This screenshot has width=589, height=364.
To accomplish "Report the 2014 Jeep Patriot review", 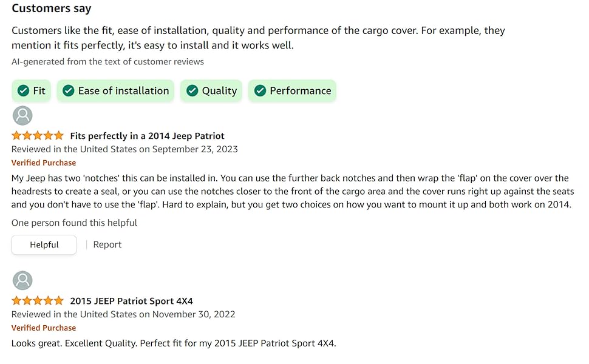I will point(107,244).
